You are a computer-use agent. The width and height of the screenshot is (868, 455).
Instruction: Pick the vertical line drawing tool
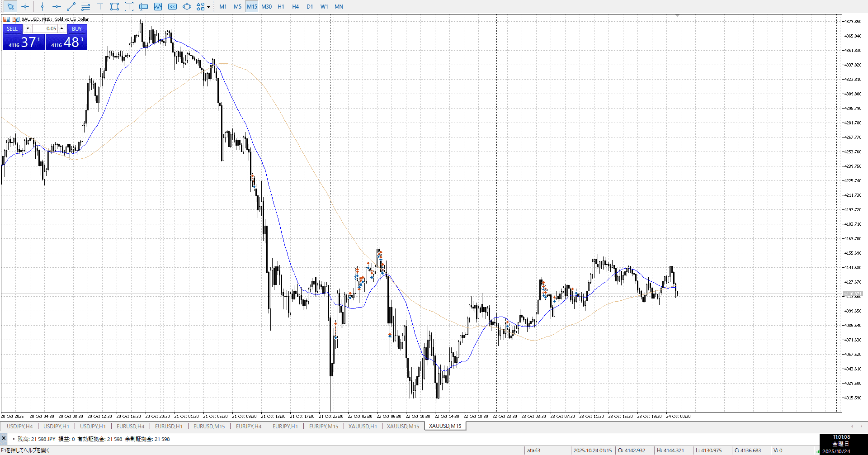[x=42, y=6]
